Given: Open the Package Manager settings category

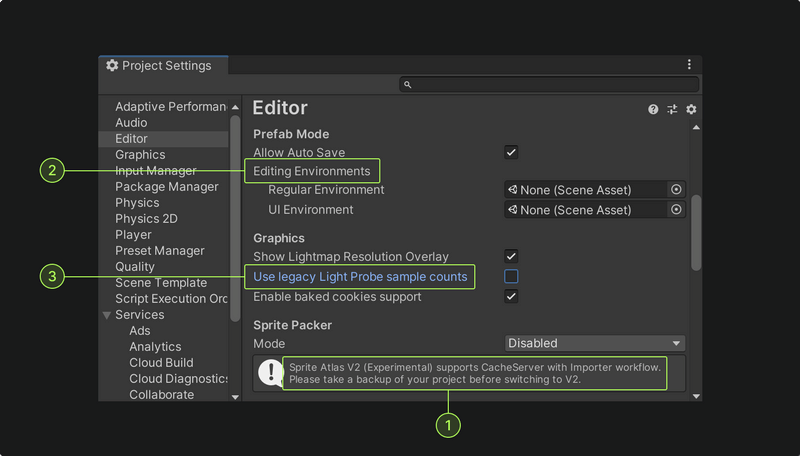Looking at the screenshot, I should tap(166, 187).
